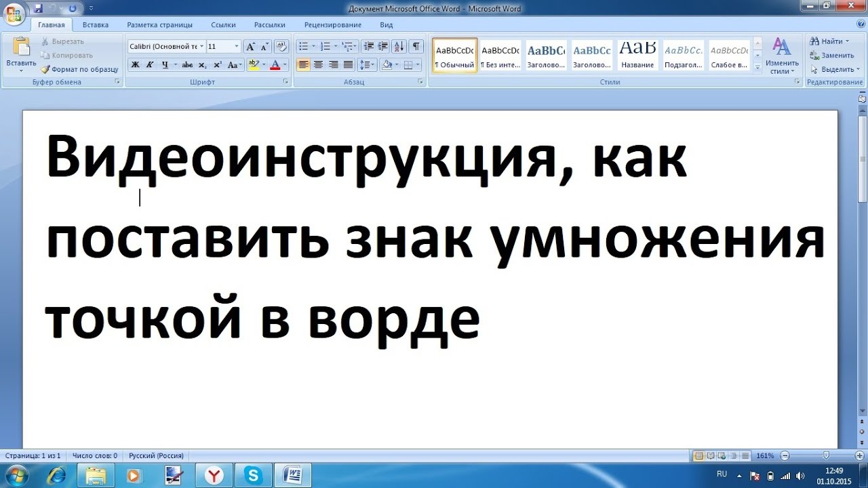Screen dimensions: 868x488
Task: Click the clear formatting eraser icon
Action: coord(281,47)
